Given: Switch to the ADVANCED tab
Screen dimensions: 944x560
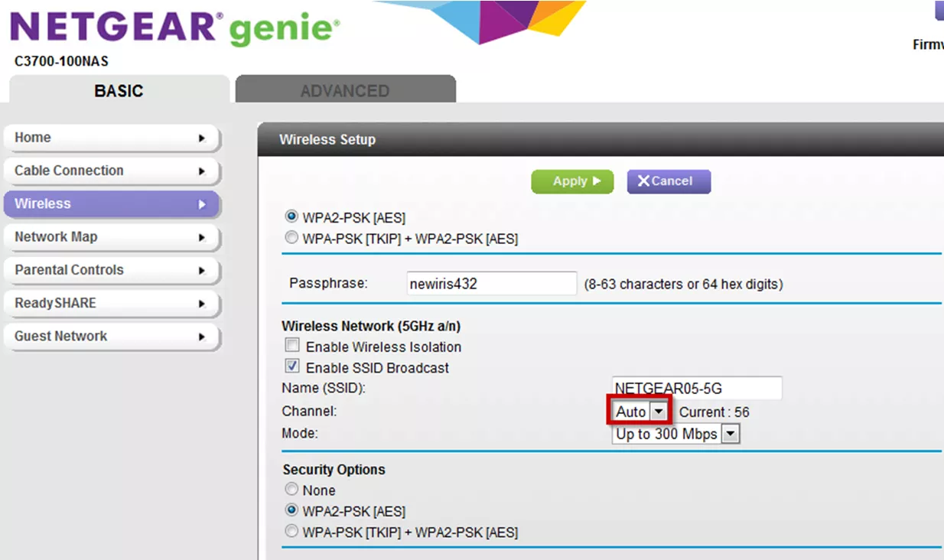Looking at the screenshot, I should (345, 90).
